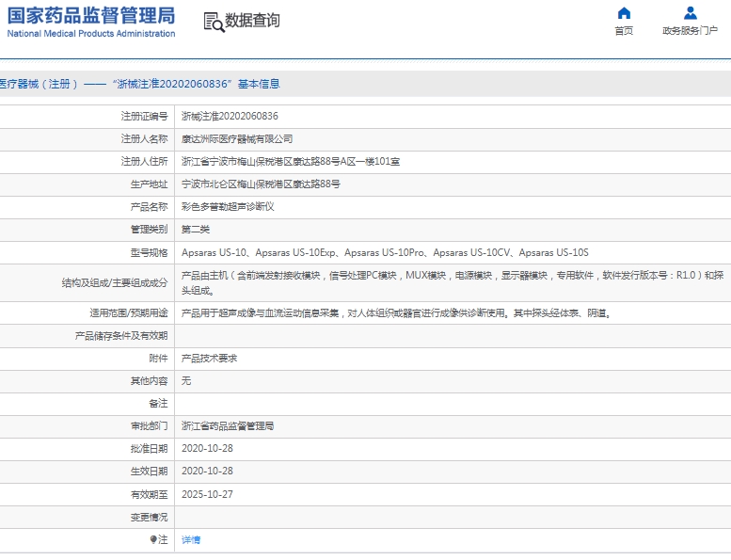This screenshot has width=731, height=560.
Task: Click approval date 2020-10-28 in 批准日期 row
Action: click(x=207, y=449)
